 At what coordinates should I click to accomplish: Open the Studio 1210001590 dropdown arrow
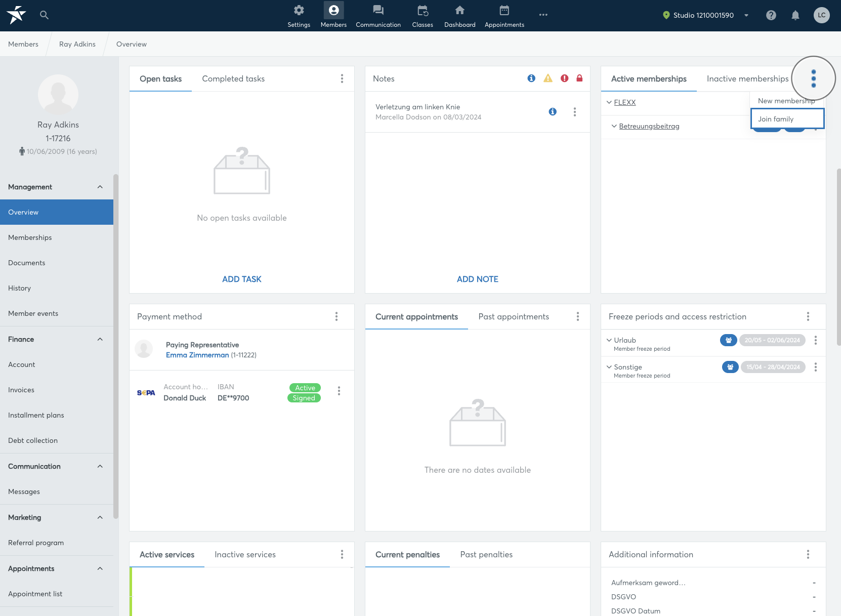click(746, 15)
